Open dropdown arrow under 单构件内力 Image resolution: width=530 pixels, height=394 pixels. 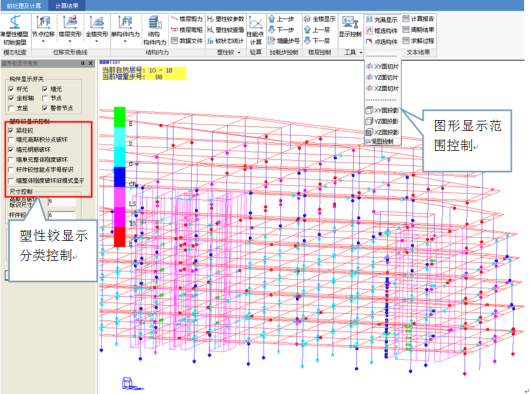coord(125,41)
